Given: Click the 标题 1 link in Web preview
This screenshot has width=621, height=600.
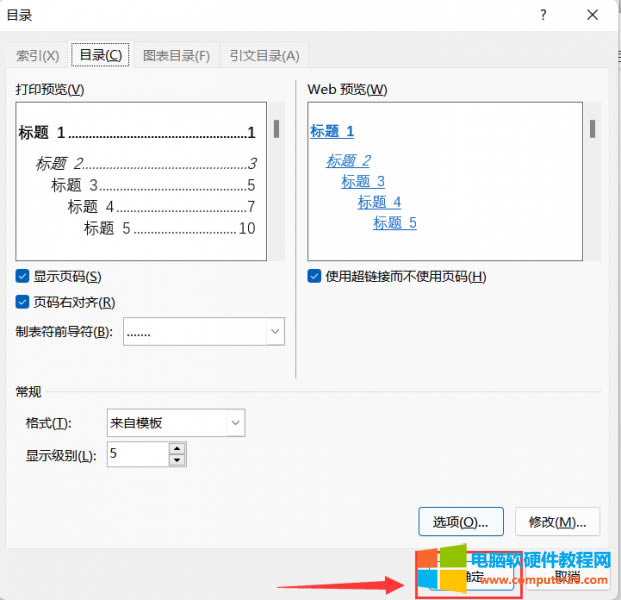Looking at the screenshot, I should [x=332, y=131].
